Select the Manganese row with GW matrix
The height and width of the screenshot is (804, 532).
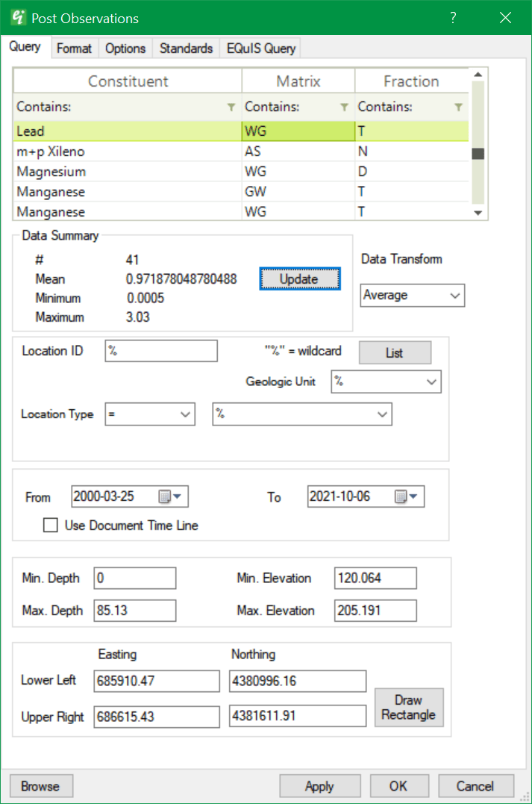tap(241, 191)
